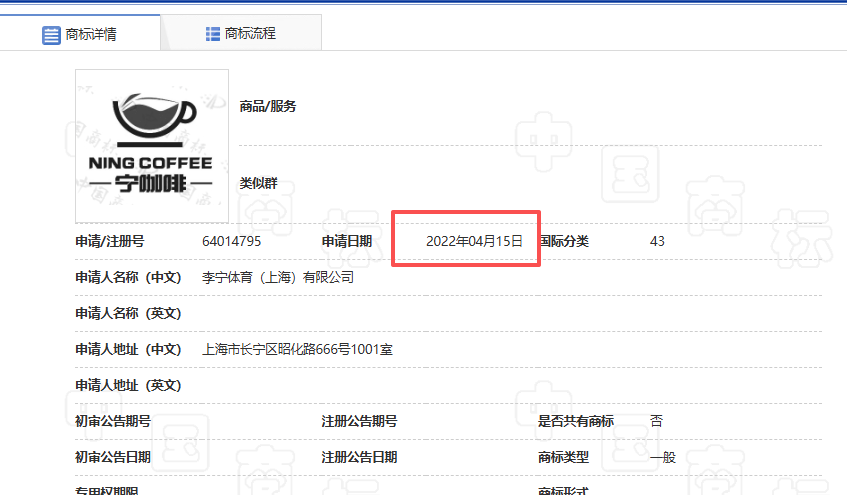This screenshot has width=847, height=495.
Task: Click registration number 64014795
Action: click(x=231, y=241)
